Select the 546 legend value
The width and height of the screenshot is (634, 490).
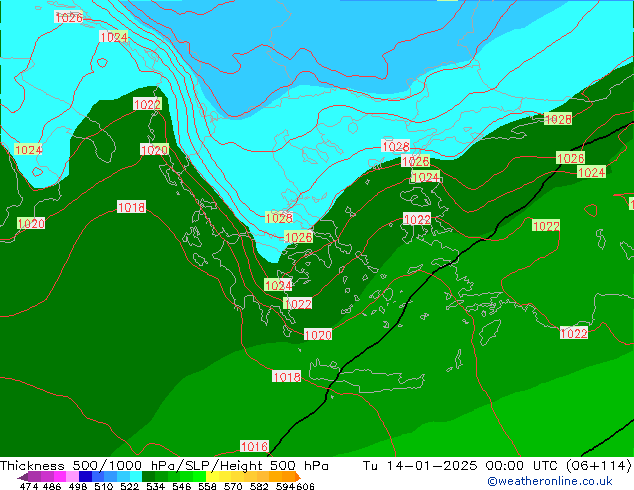tap(182, 486)
